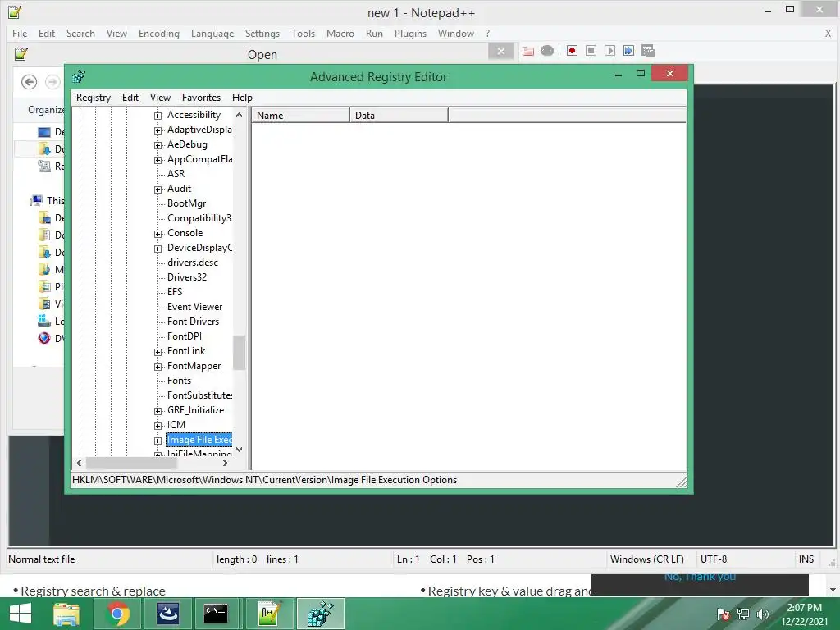Play back recorded macro in Notepad++ toolbar
The height and width of the screenshot is (630, 840).
(609, 50)
